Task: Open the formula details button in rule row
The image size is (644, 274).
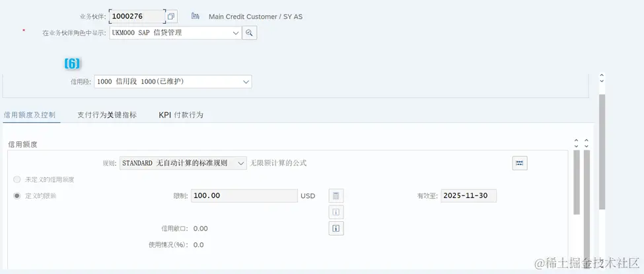Action: [520, 163]
